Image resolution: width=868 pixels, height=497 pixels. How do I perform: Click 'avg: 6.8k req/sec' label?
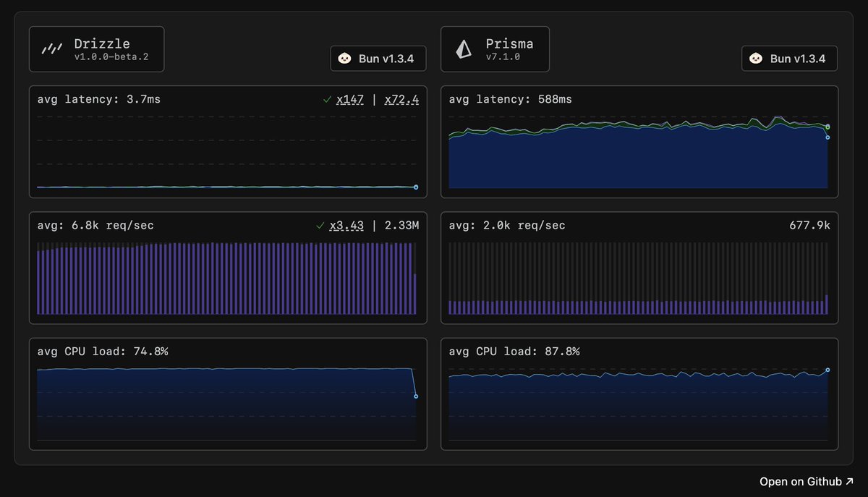(x=95, y=226)
